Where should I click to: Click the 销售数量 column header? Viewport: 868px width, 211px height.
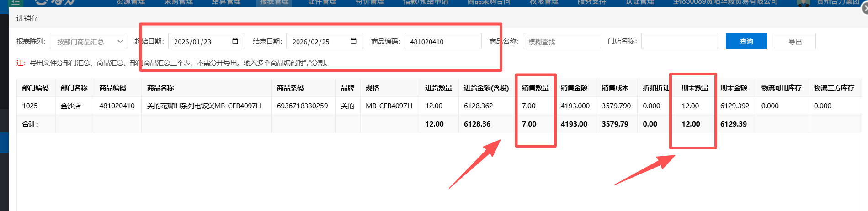pyautogui.click(x=535, y=88)
